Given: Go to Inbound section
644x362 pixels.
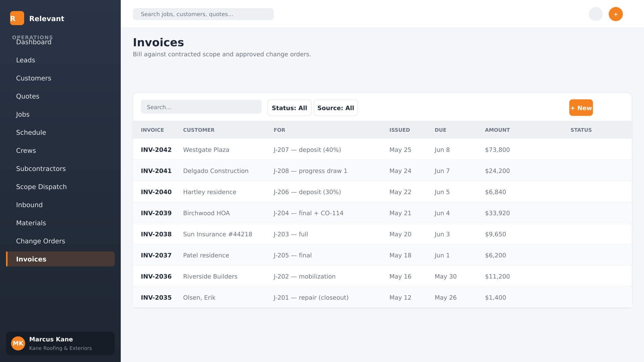Looking at the screenshot, I should pos(60,205).
